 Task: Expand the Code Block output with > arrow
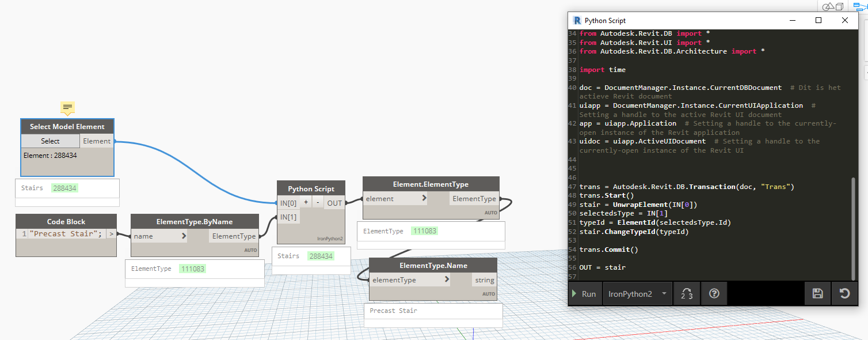(x=112, y=233)
